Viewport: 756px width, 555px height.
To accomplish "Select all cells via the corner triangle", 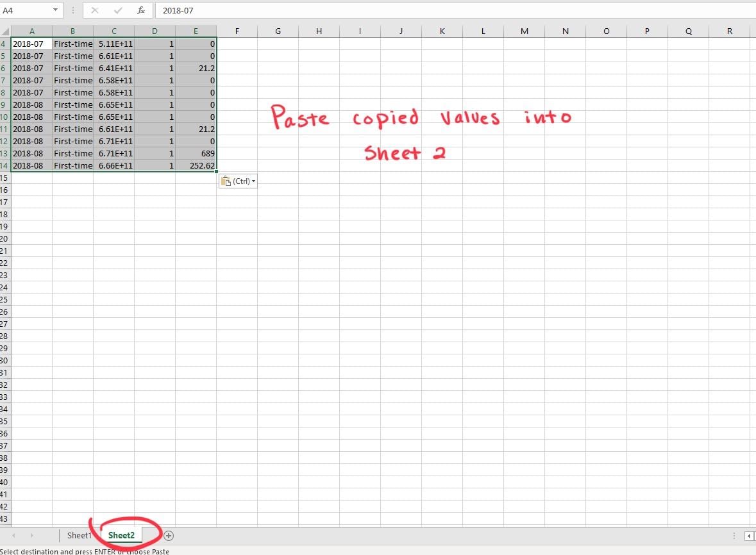I will [4, 31].
